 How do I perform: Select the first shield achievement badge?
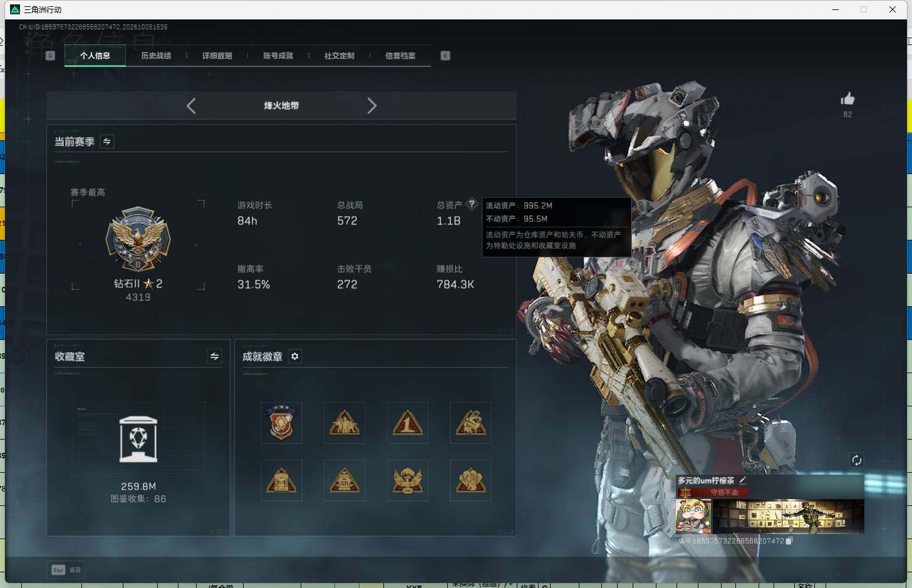coord(281,423)
